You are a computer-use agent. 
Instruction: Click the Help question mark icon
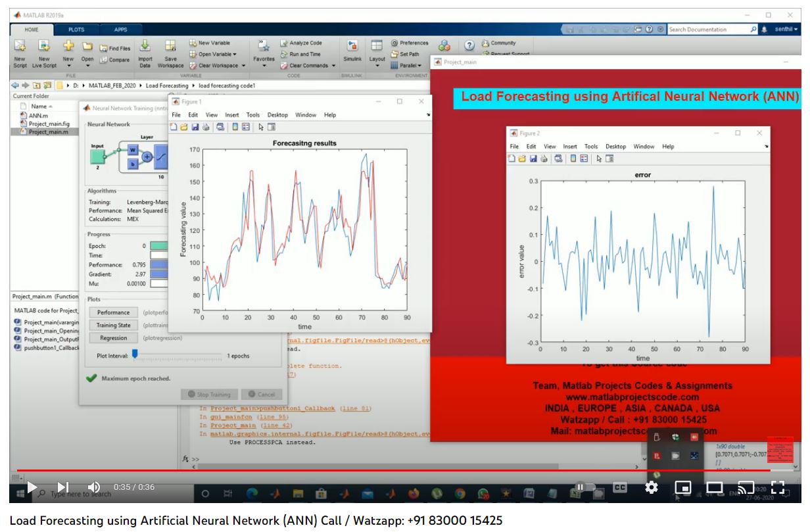click(x=469, y=45)
